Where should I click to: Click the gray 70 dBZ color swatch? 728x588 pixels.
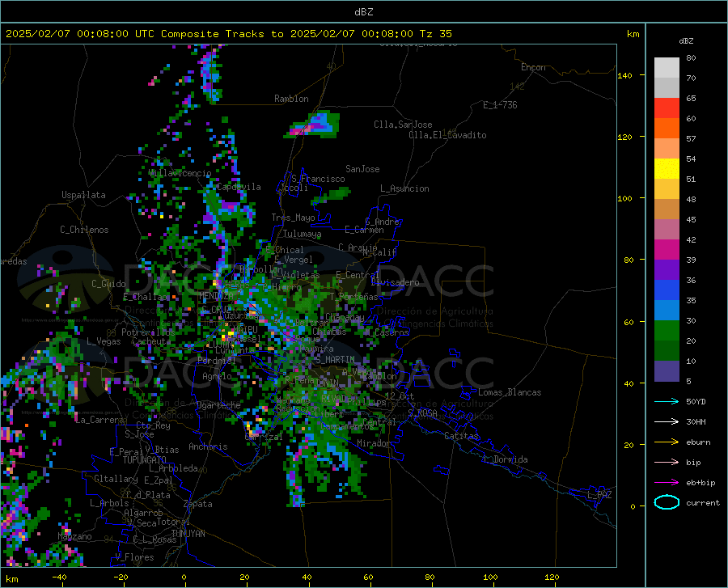(667, 87)
